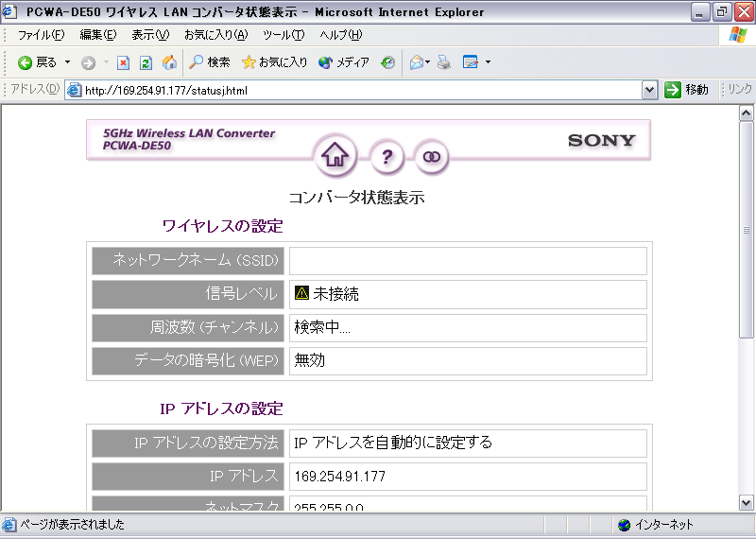Restore down the Internet Explorer window
Image resolution: width=756 pixels, height=539 pixels.
click(x=722, y=11)
